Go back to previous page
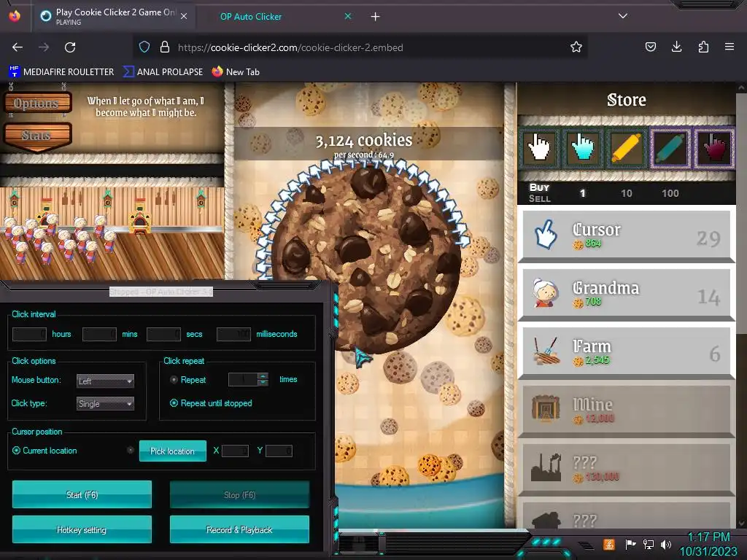Screen dimensions: 747x560 coord(18,47)
